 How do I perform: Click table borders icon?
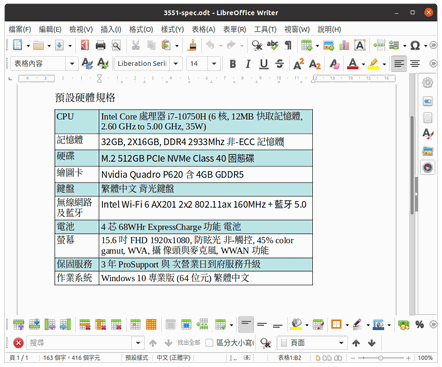336,324
